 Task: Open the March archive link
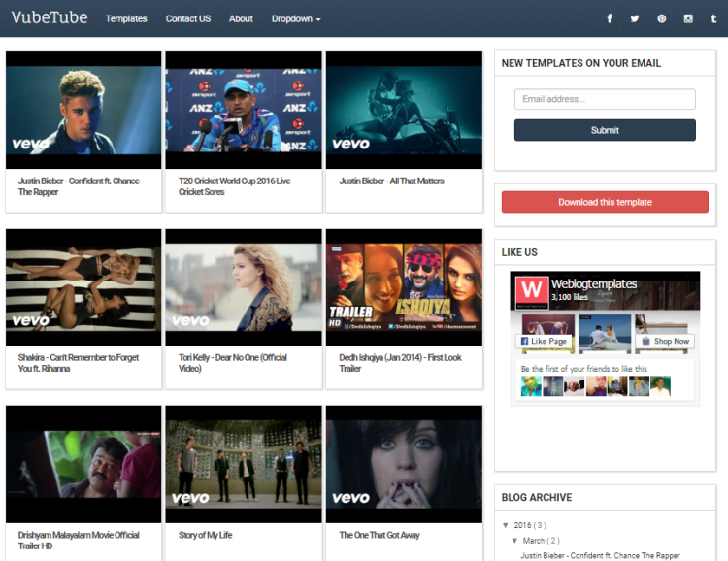[534, 541]
